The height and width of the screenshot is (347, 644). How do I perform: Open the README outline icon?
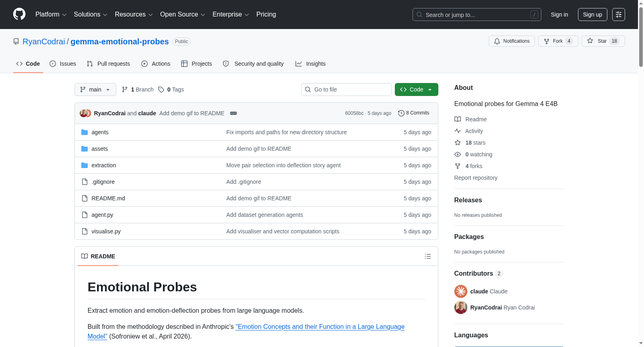click(428, 256)
